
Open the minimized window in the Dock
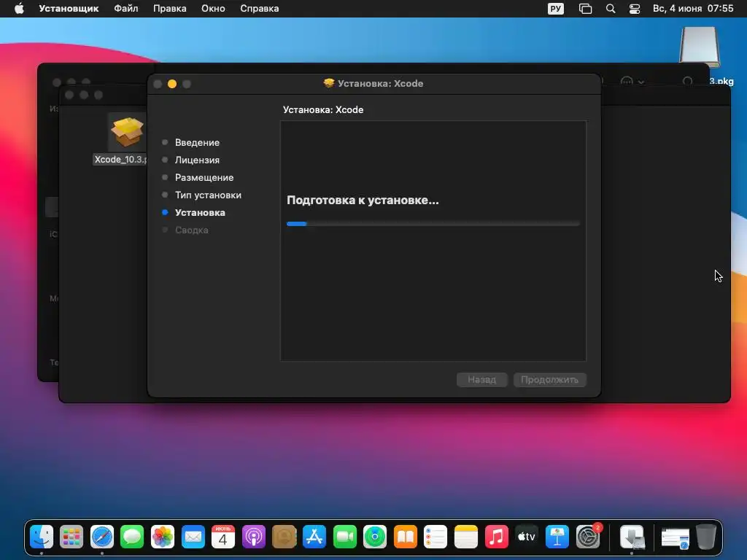click(x=675, y=538)
